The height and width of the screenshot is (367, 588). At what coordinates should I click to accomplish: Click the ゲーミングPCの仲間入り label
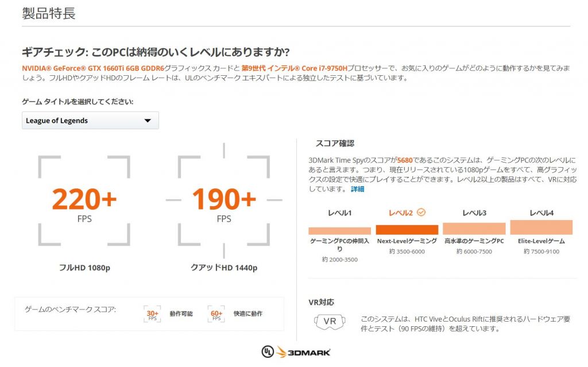point(340,245)
